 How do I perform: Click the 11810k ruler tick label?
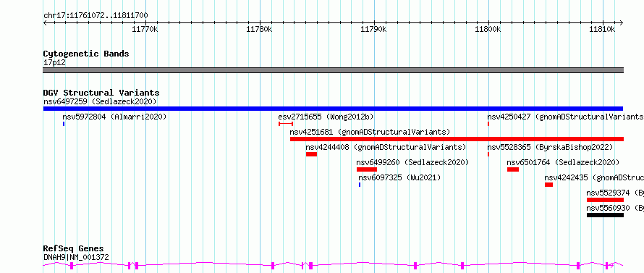pos(602,29)
